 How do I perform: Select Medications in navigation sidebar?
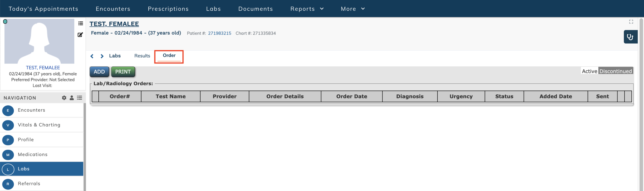tap(42, 154)
